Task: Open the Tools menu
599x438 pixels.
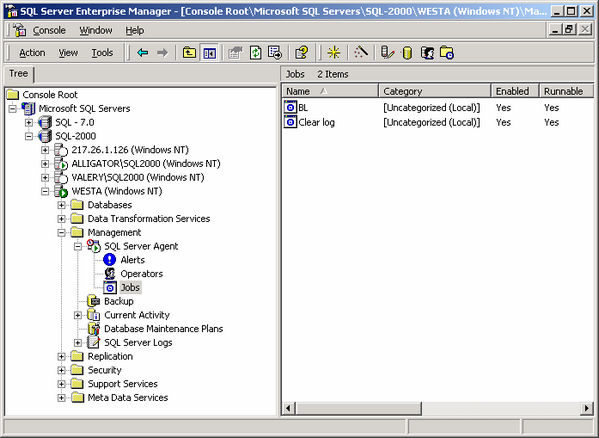Action: pyautogui.click(x=102, y=53)
